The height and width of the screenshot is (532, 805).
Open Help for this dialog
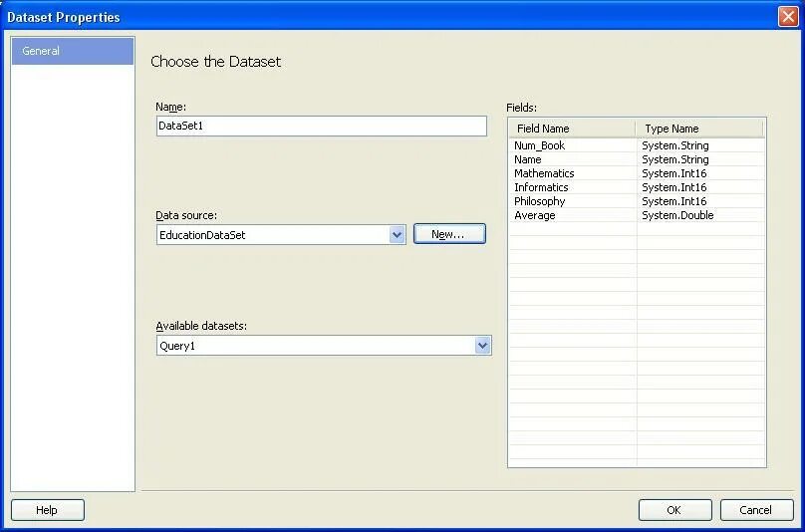(x=47, y=510)
